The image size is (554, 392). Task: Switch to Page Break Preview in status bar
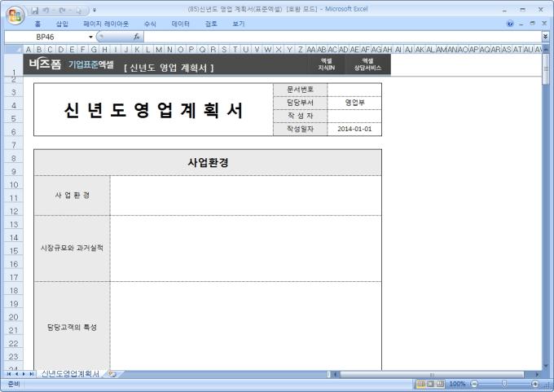coord(439,384)
